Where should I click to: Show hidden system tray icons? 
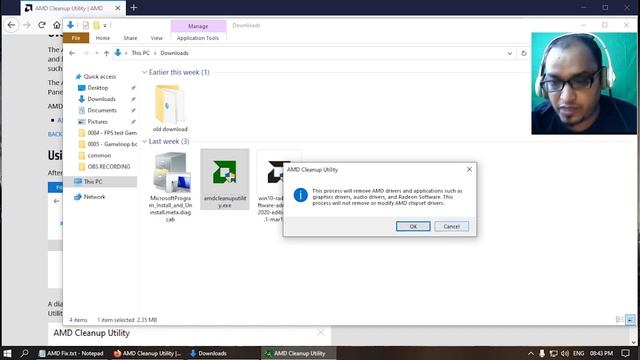[531, 353]
